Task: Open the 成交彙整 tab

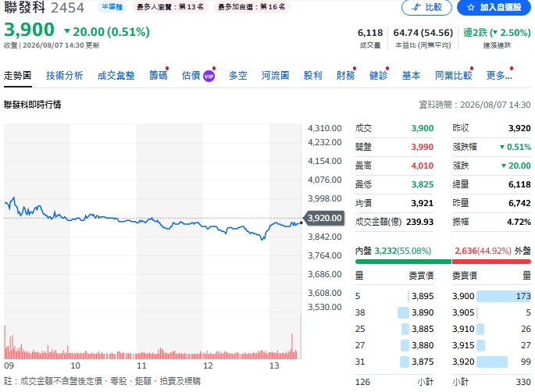Action: [116, 76]
